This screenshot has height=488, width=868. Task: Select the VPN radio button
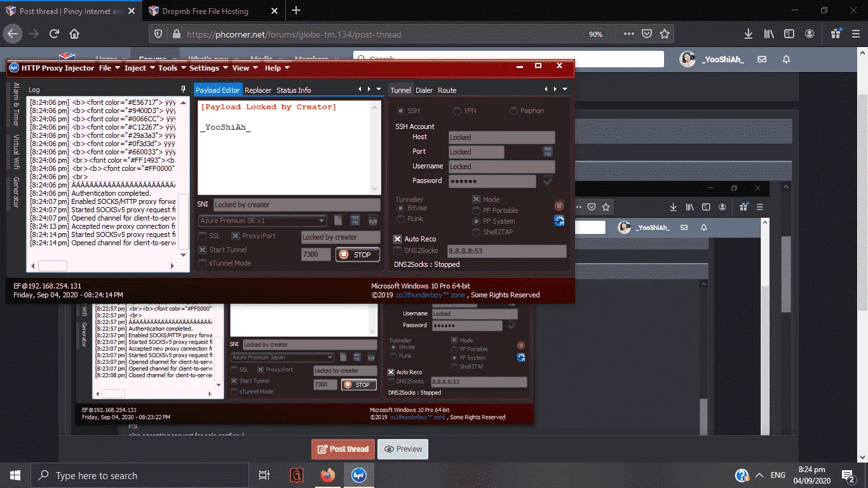(x=458, y=111)
